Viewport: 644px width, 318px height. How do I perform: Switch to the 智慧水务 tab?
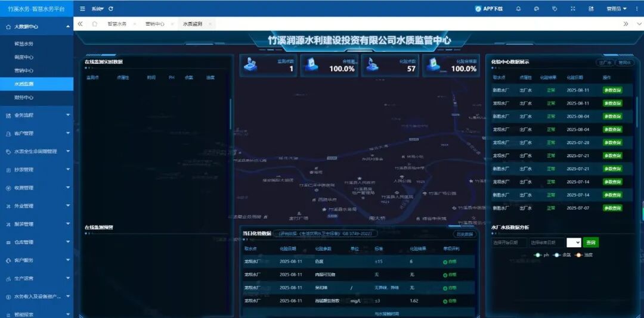[117, 24]
